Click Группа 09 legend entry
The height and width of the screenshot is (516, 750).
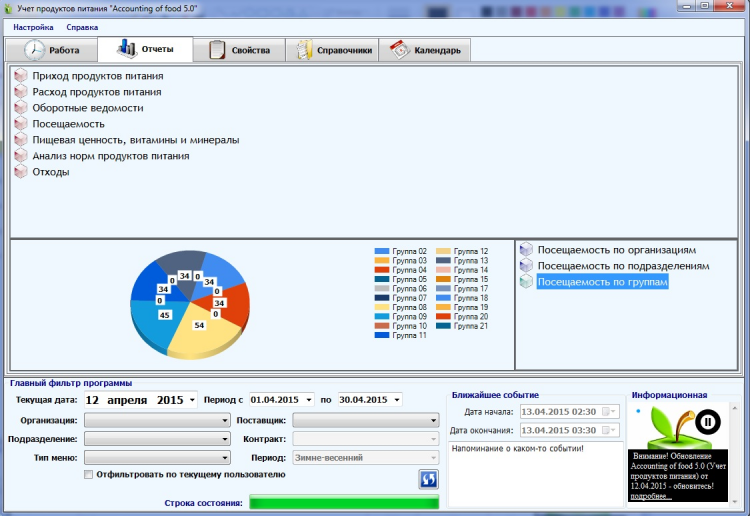click(x=401, y=316)
